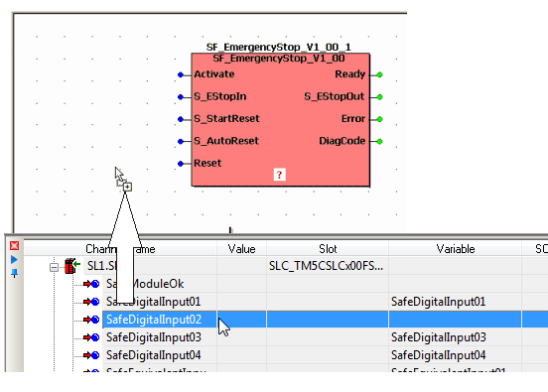This screenshot has width=548, height=392.
Task: Click the S_EStopIn blue input pin
Action: pos(181,97)
